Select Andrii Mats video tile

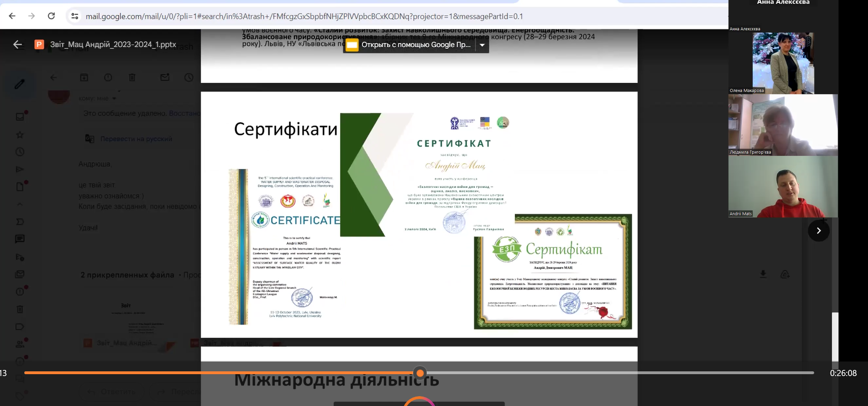coord(783,187)
